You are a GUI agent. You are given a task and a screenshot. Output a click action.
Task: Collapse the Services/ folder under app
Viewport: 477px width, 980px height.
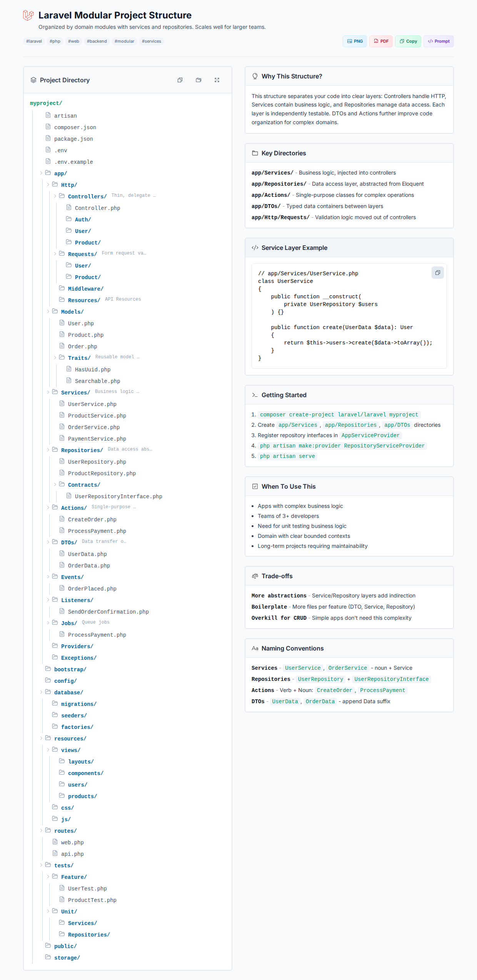tap(48, 393)
